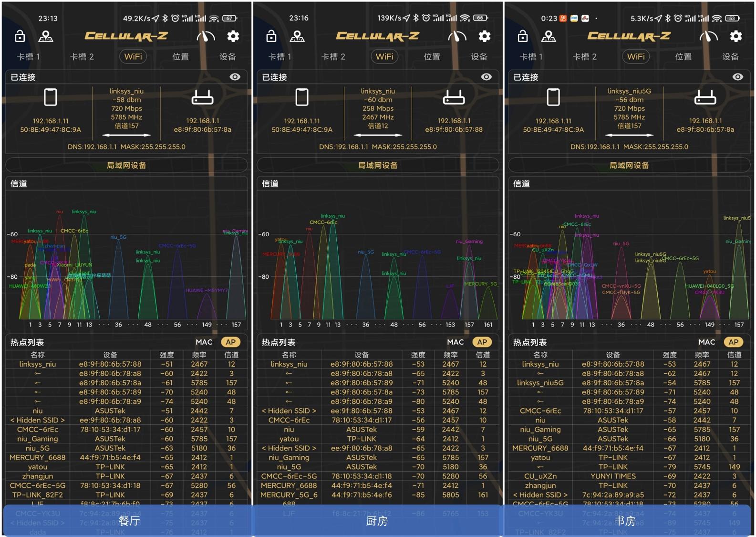Open the speed gauge icon in the 23:16 screen
756x537 pixels.
[x=457, y=36]
